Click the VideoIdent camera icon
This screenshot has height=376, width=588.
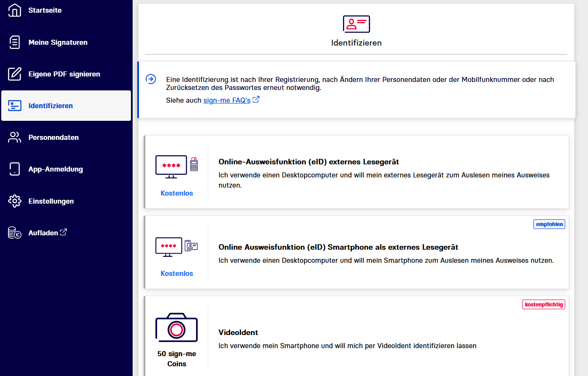[177, 328]
